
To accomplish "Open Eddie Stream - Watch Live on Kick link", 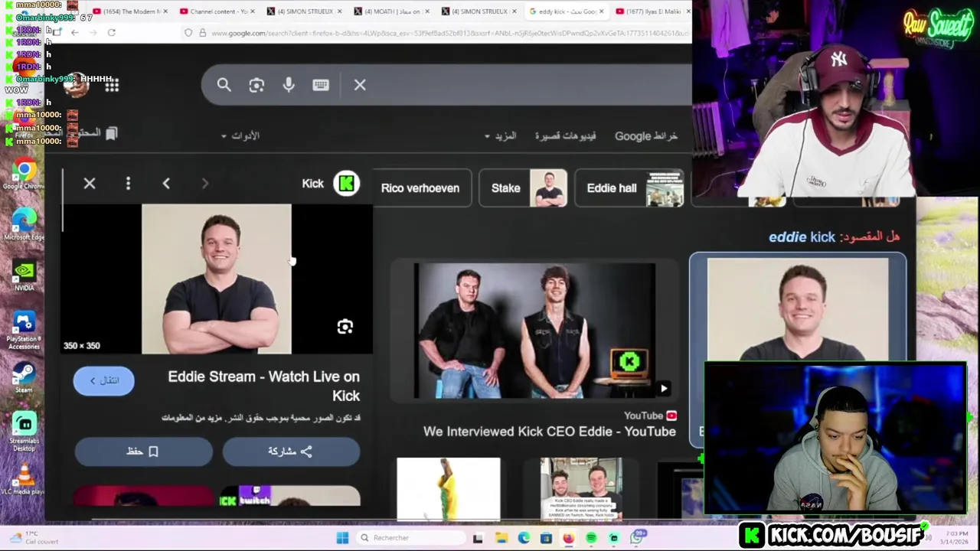I will pyautogui.click(x=264, y=386).
